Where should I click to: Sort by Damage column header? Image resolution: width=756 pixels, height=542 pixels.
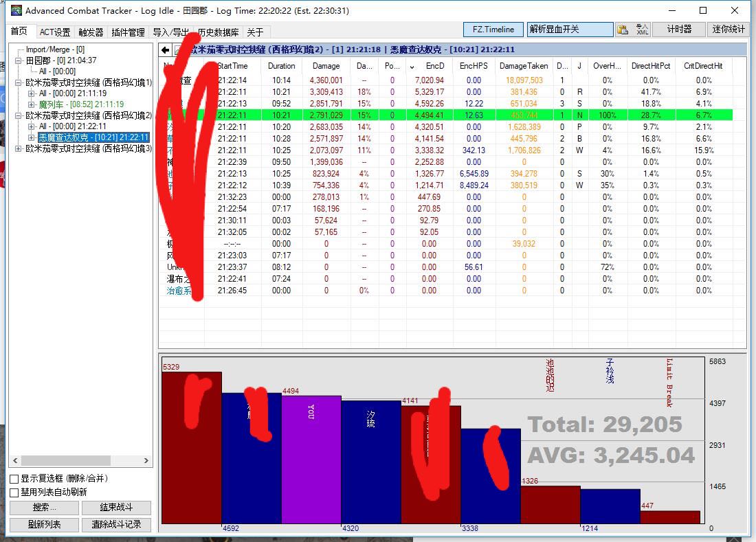pos(326,66)
